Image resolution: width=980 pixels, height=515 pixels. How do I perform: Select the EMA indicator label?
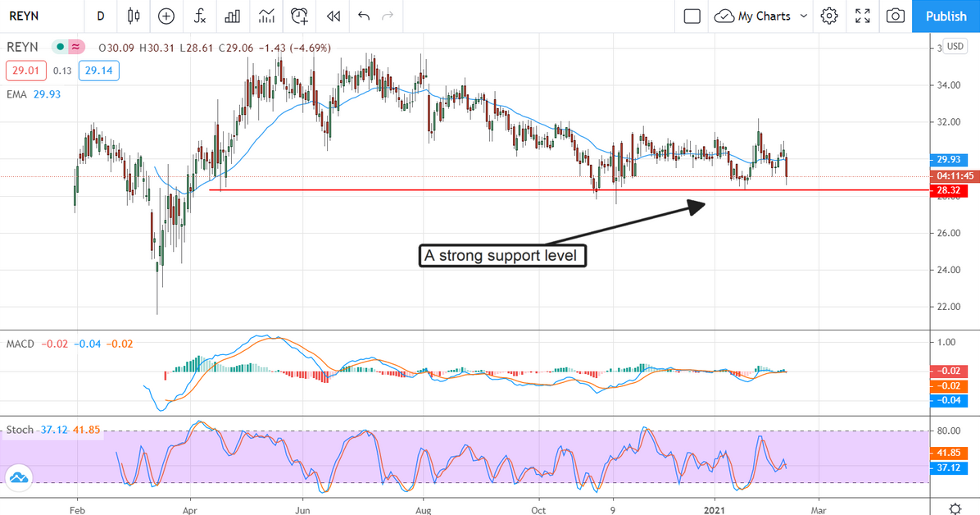tap(17, 94)
